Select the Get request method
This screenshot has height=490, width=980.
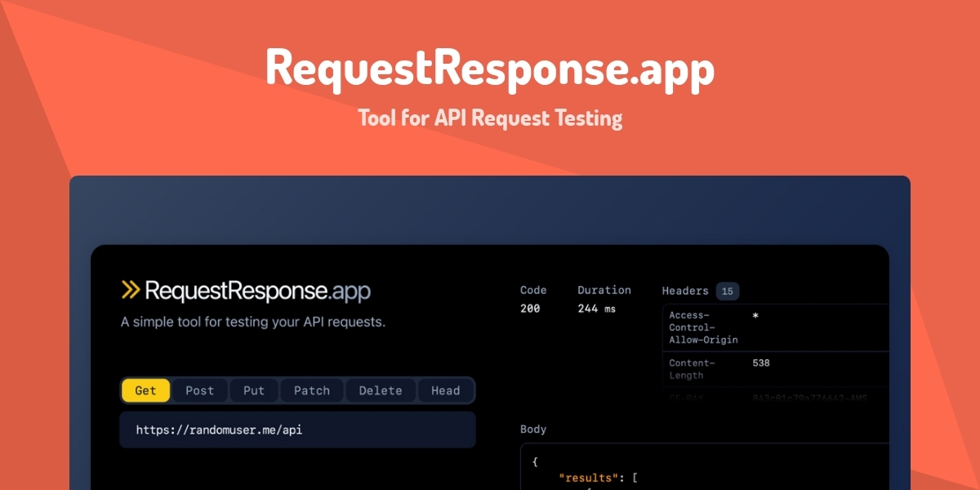tap(145, 390)
